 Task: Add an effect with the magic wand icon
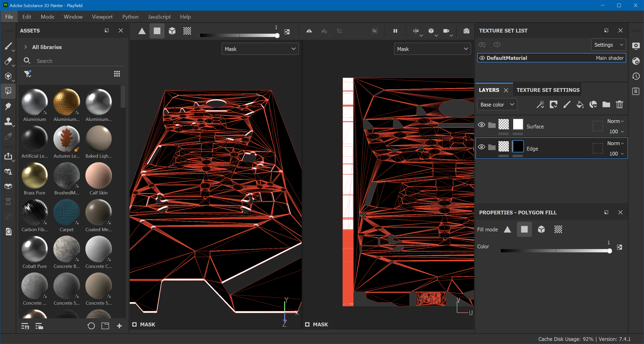(540, 104)
